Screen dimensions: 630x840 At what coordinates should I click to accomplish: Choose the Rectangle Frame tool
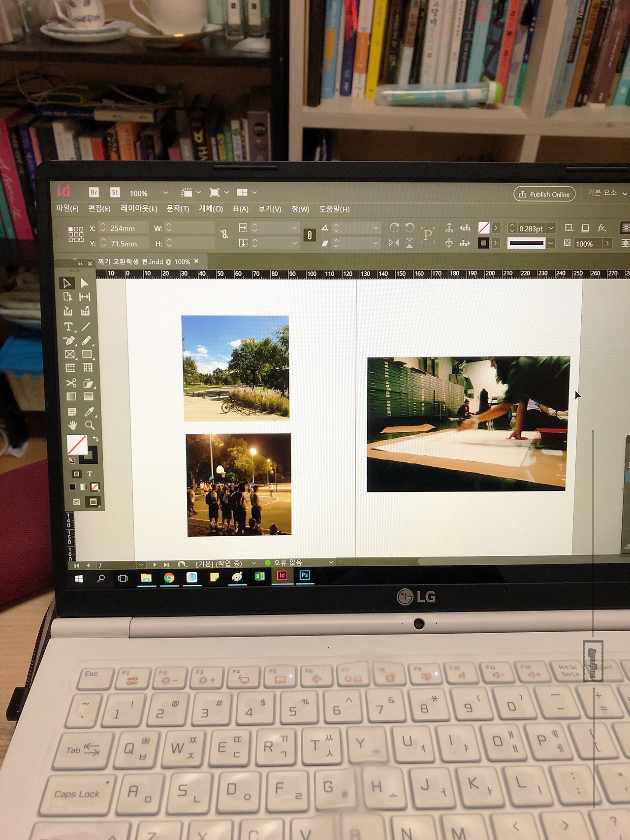pyautogui.click(x=70, y=354)
